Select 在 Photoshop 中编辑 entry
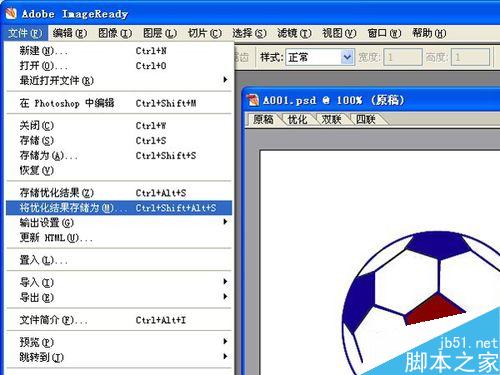The width and height of the screenshot is (500, 375). click(x=119, y=103)
